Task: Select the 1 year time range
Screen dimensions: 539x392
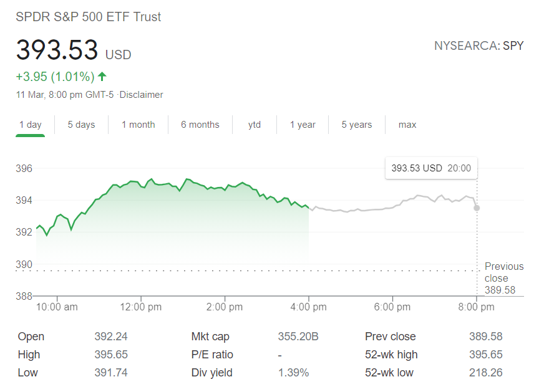Action: coord(303,125)
